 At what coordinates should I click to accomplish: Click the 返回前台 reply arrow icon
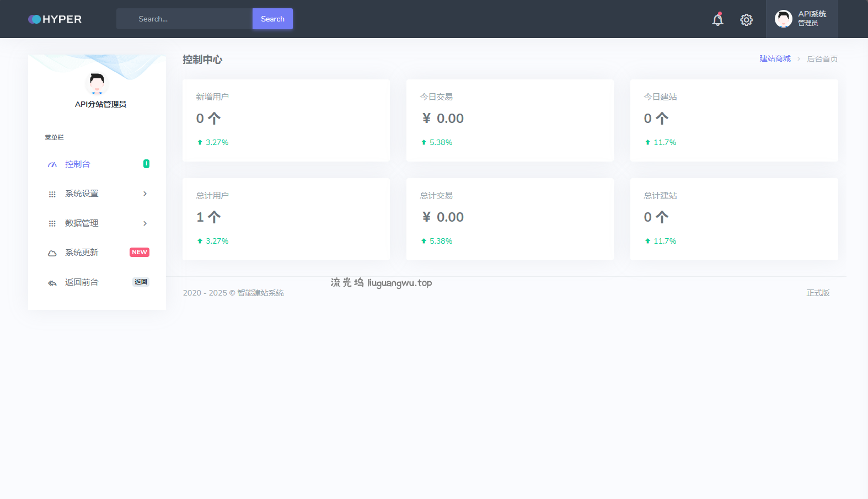click(x=52, y=283)
